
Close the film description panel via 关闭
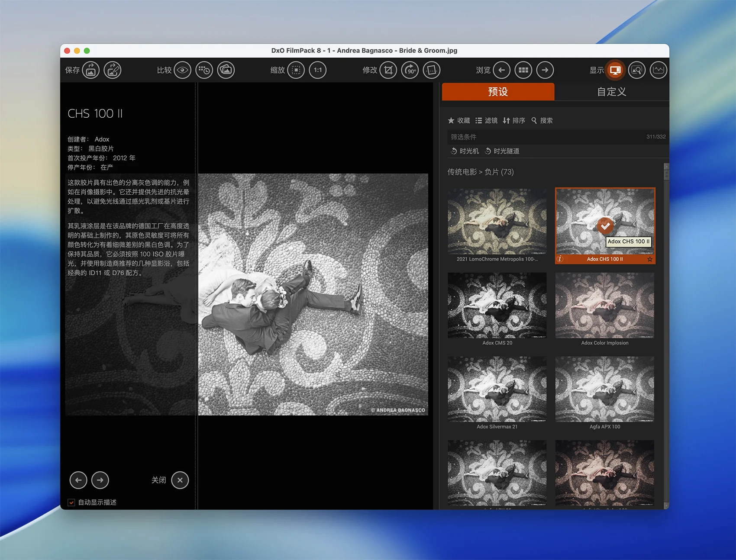pyautogui.click(x=180, y=480)
